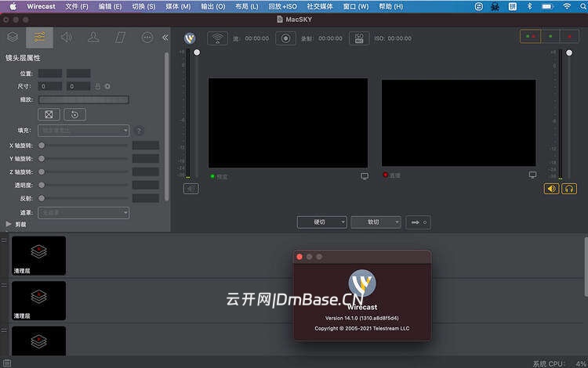The width and height of the screenshot is (588, 368).
Task: Open the mask dropdown
Action: [83, 213]
